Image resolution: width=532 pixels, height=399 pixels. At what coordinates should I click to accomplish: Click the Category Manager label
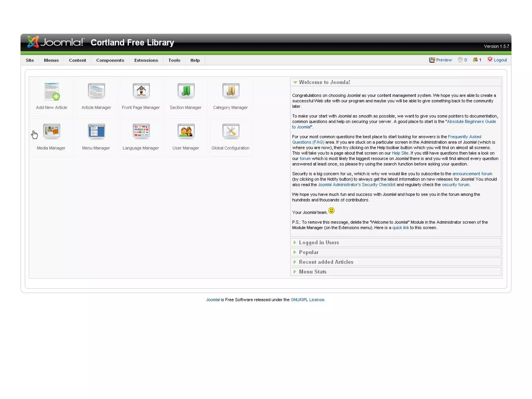tap(230, 108)
